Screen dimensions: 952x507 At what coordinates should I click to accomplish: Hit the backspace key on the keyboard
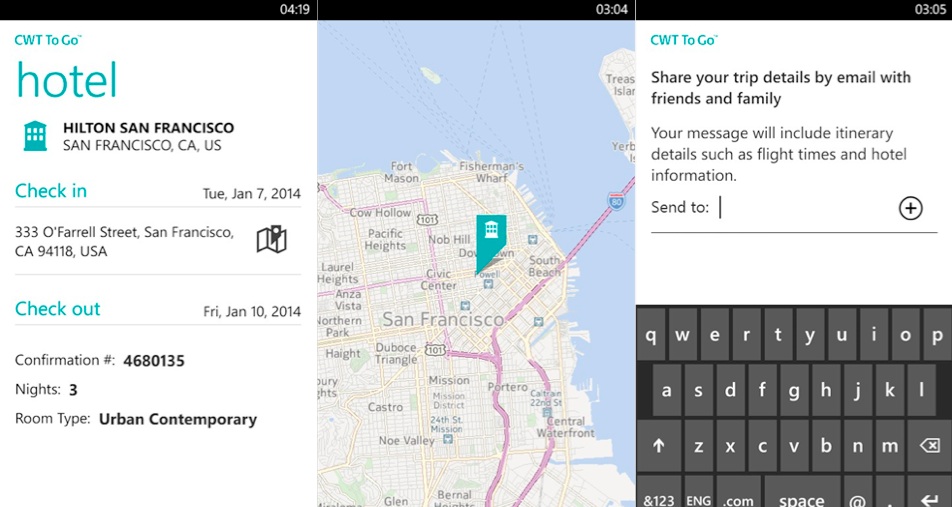pos(930,446)
